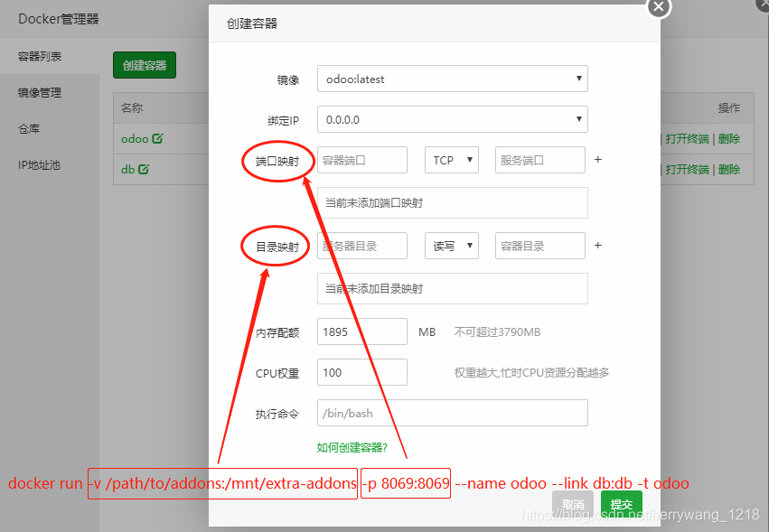Click the edit icon next to odoo container
Viewport: 769px width, 532px height.
(x=157, y=139)
